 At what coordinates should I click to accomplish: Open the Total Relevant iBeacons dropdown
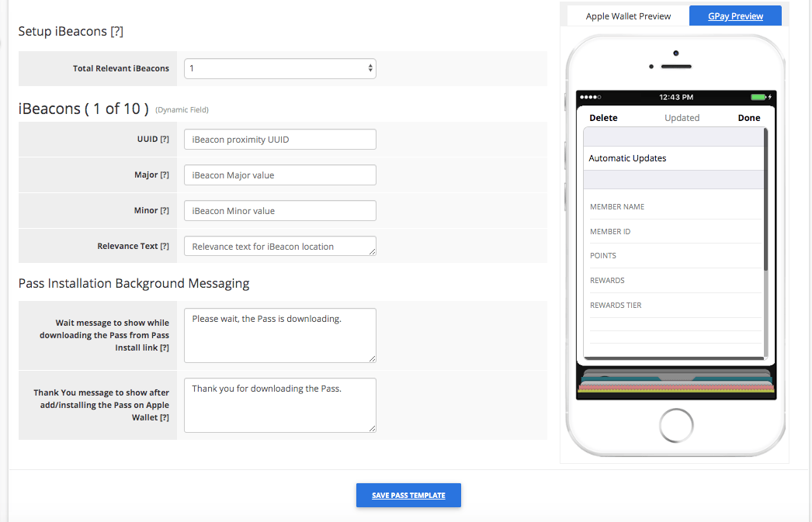tap(279, 68)
